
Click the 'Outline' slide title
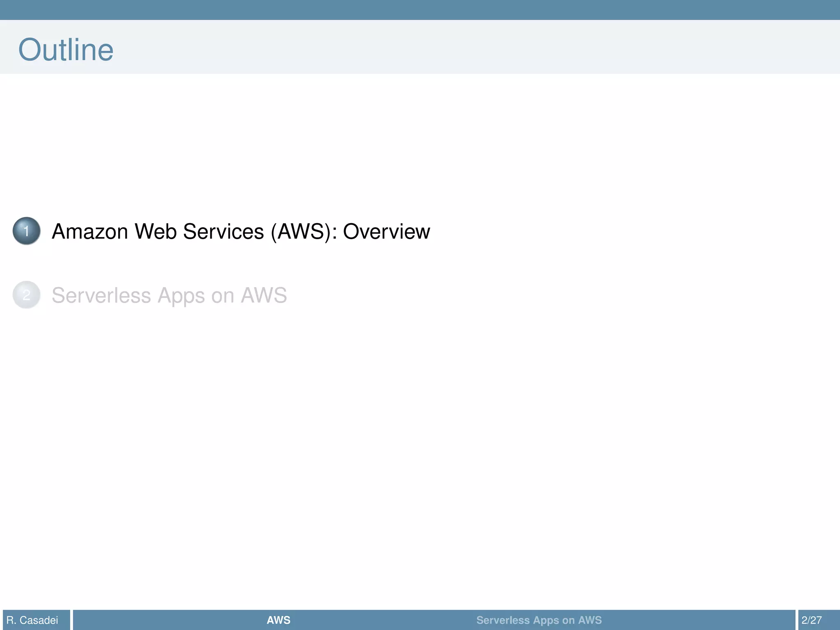tap(66, 50)
